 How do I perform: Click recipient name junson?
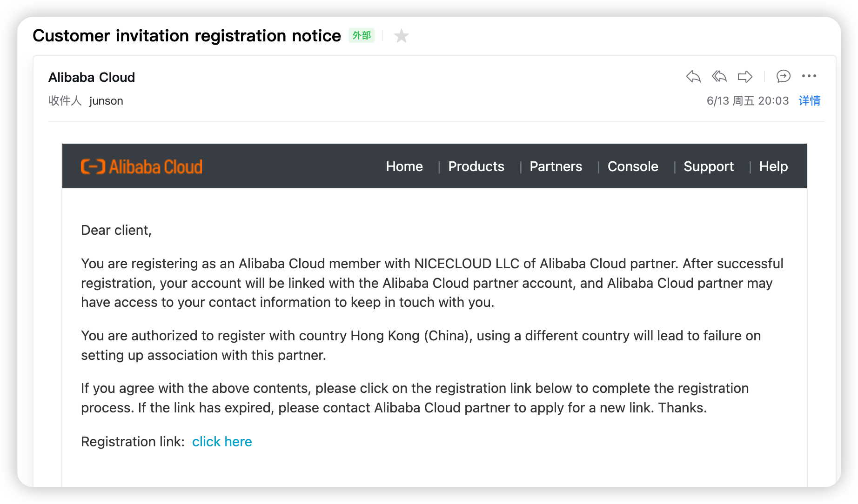pos(106,101)
